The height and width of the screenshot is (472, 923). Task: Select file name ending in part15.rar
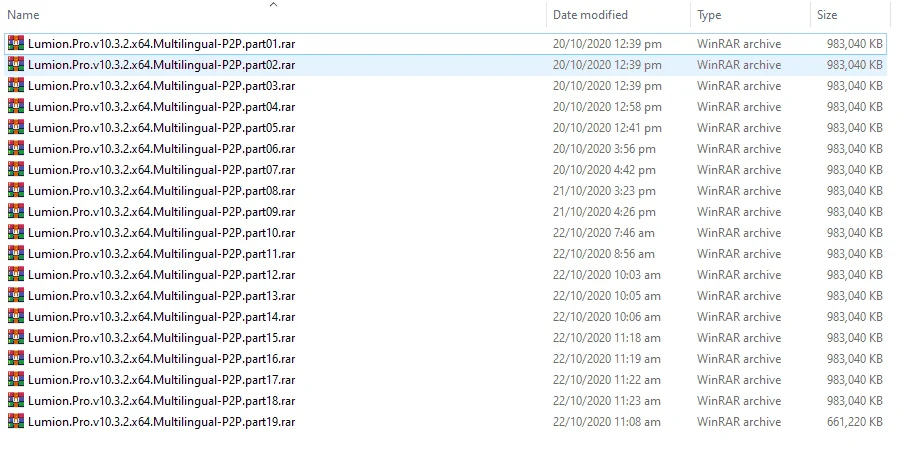(x=161, y=338)
